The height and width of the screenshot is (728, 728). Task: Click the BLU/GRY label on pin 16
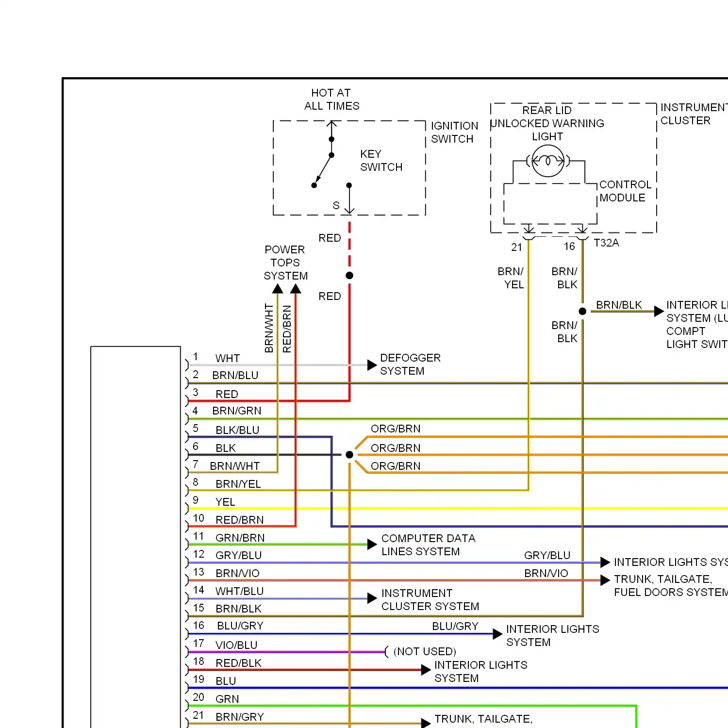(240, 626)
